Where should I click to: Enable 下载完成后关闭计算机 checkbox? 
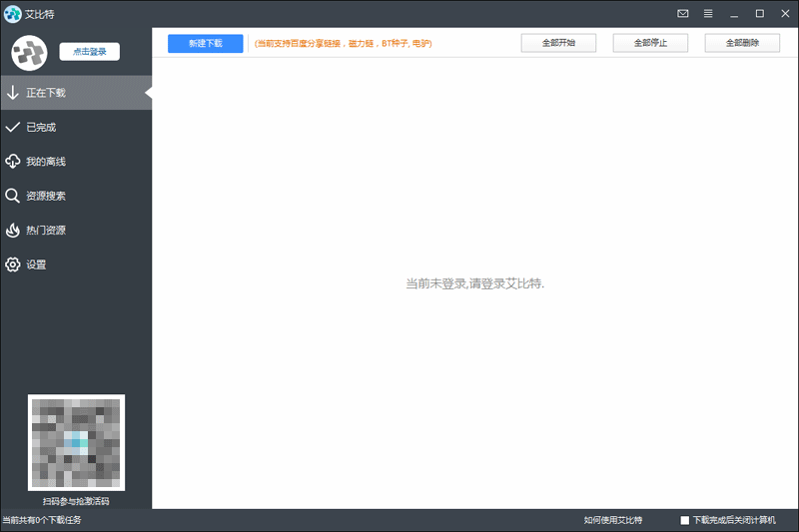pyautogui.click(x=685, y=520)
